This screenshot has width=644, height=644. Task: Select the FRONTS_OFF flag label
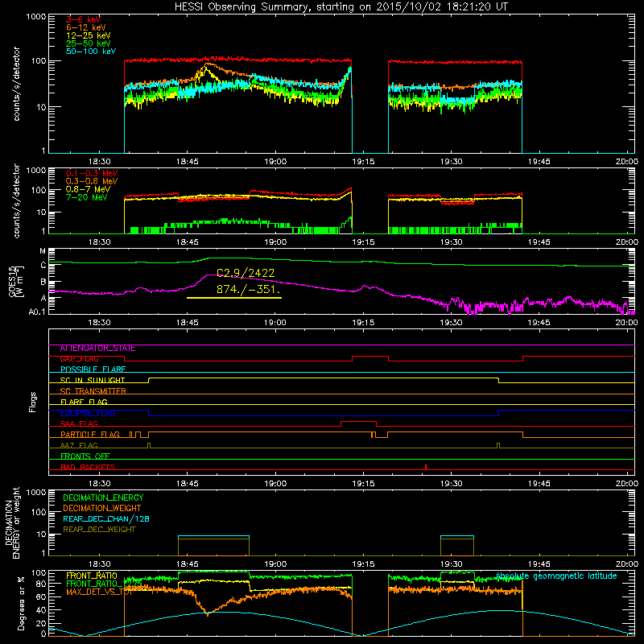(85, 456)
